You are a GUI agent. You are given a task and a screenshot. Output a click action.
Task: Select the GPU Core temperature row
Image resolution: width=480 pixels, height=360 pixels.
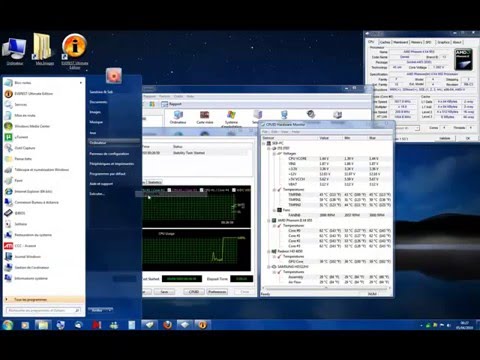click(x=327, y=262)
